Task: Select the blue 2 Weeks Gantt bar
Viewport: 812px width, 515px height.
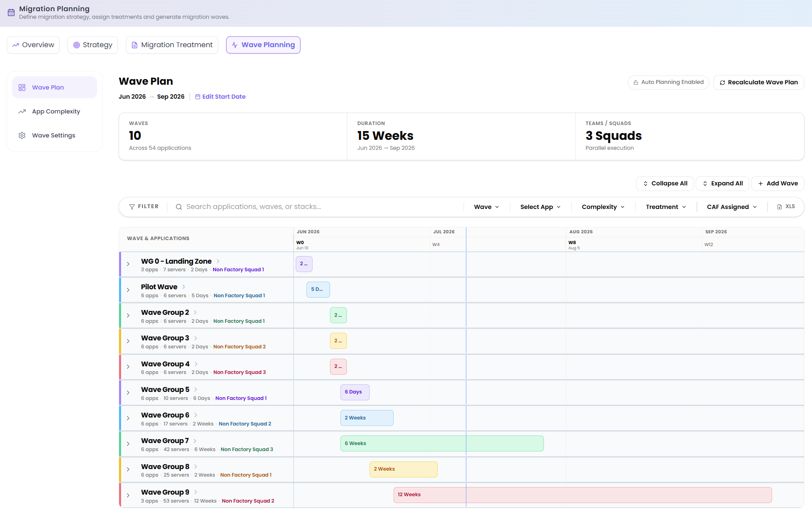Action: [367, 418]
